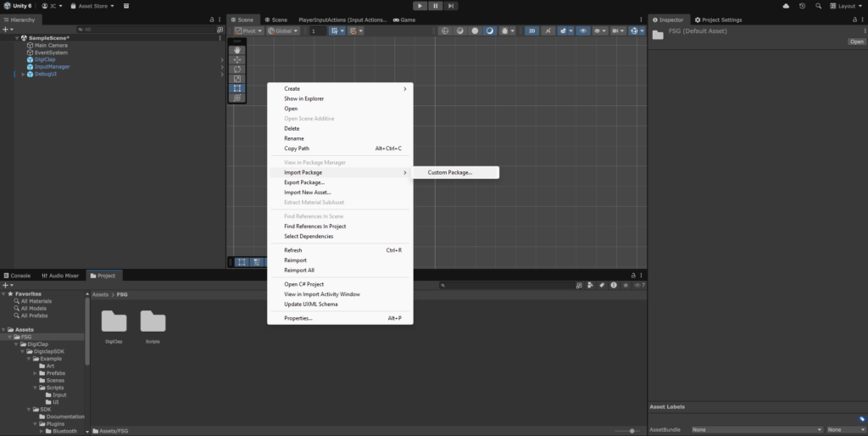This screenshot has width=868, height=436.
Task: Open Unity search magnifier icon
Action: pyautogui.click(x=817, y=6)
